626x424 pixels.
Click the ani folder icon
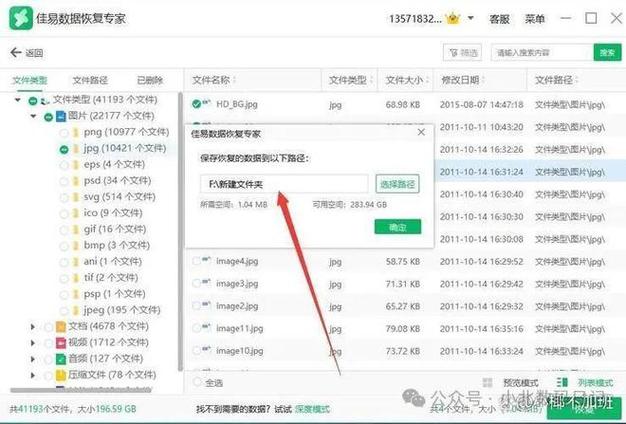[75, 262]
